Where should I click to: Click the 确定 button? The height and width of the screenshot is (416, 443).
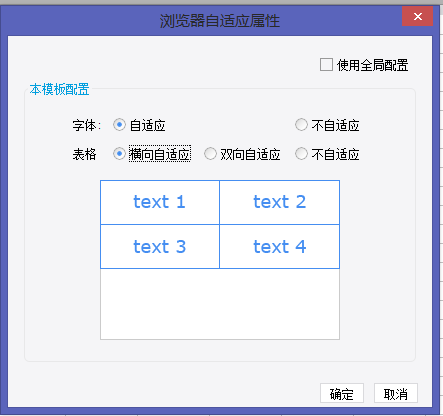342,393
